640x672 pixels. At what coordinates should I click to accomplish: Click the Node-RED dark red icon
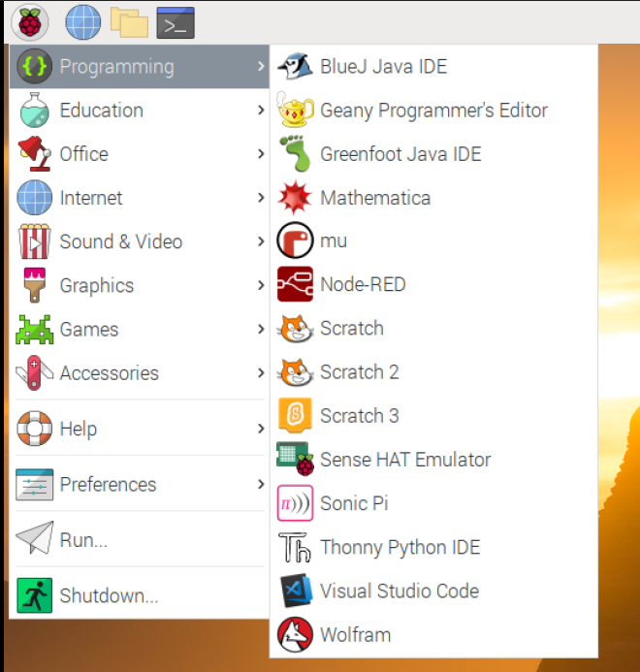click(x=295, y=284)
